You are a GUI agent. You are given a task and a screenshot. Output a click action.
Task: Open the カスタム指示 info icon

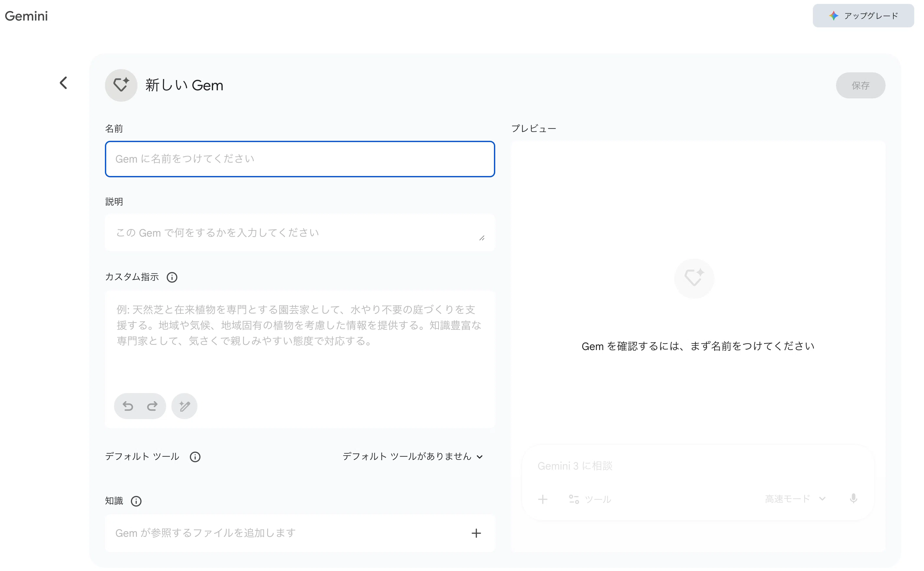click(x=172, y=277)
